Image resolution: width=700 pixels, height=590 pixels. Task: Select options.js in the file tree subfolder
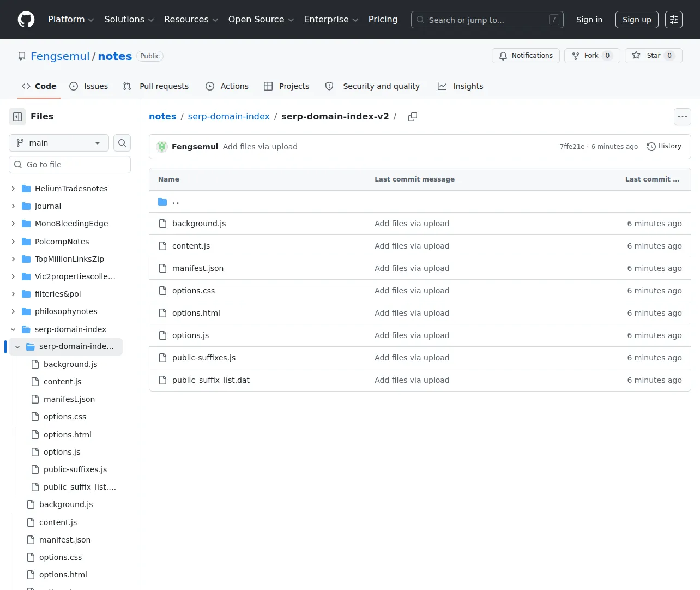click(x=62, y=452)
